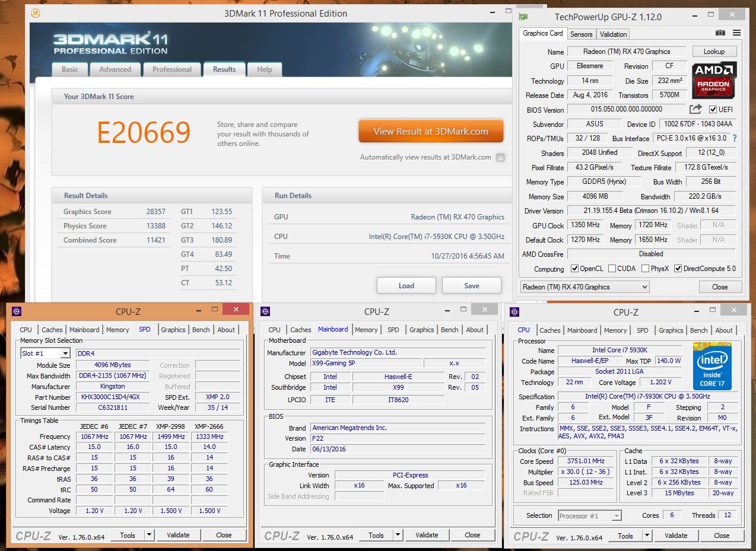The image size is (756, 551).
Task: Click the BIOS export share icon in GPU-Z
Action: pos(695,109)
